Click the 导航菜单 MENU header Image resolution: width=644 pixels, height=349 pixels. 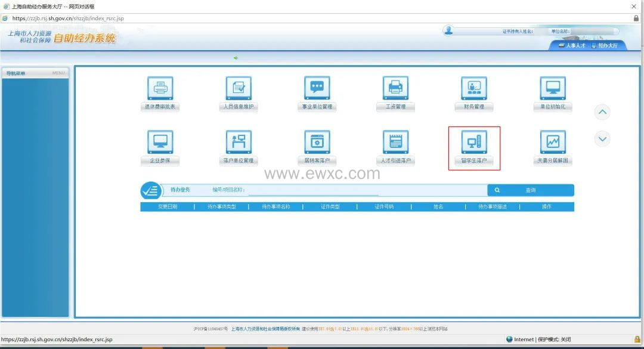tap(36, 73)
